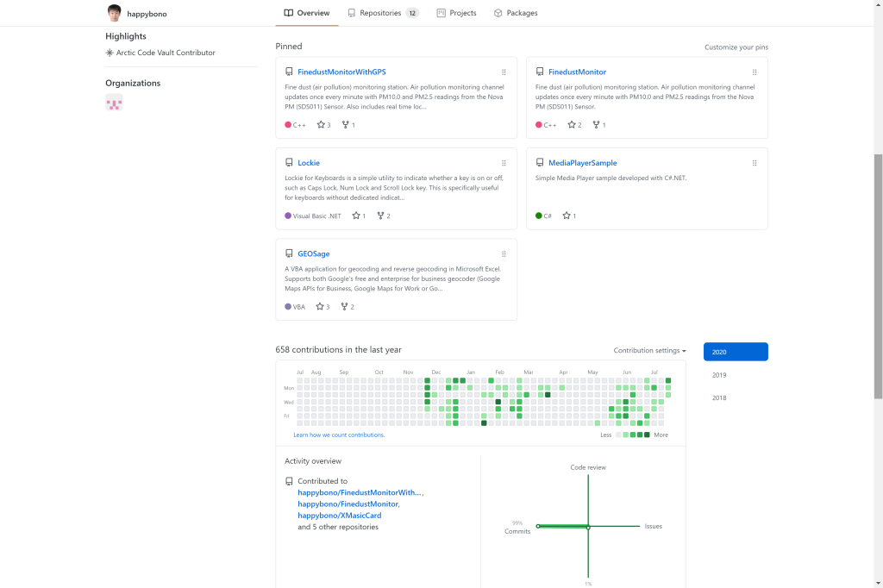View forks of GEOSage

[348, 307]
